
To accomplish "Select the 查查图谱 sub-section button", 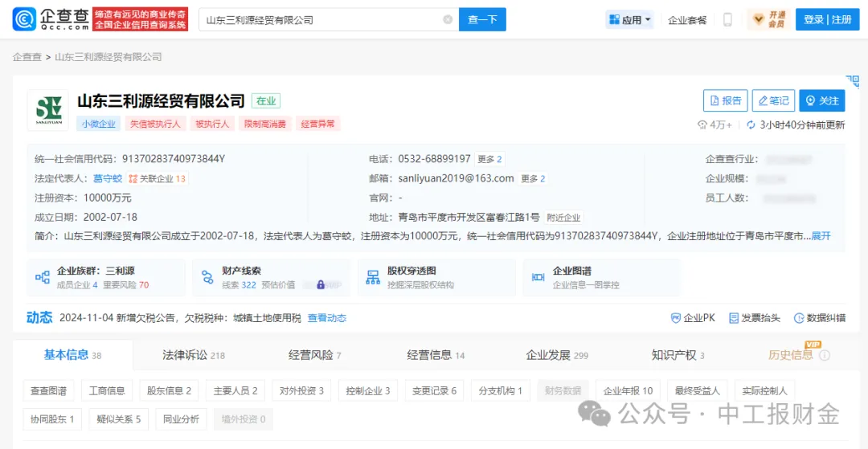I will (49, 391).
